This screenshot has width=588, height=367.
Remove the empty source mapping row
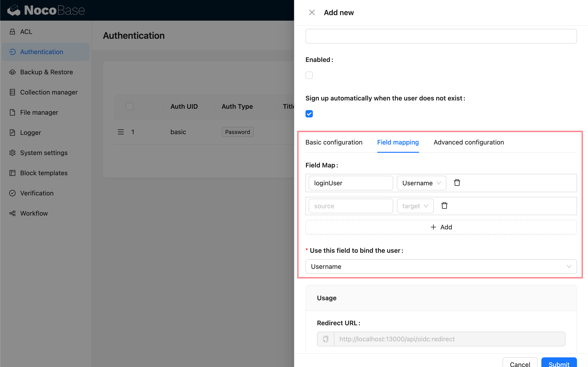[444, 206]
